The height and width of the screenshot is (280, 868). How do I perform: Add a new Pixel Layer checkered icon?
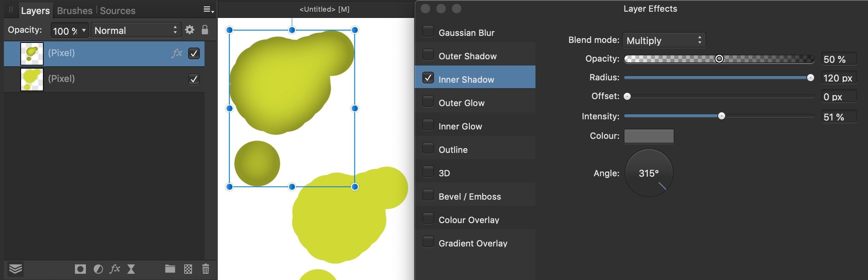(188, 269)
